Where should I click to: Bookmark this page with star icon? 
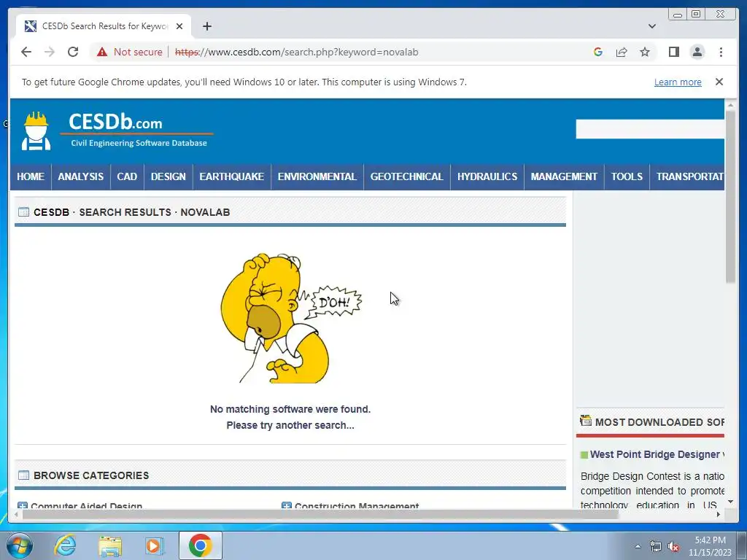(645, 52)
